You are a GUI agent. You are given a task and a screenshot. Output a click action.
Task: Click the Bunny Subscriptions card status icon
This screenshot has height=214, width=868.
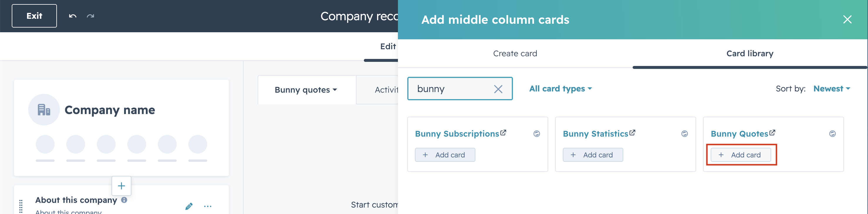[537, 134]
